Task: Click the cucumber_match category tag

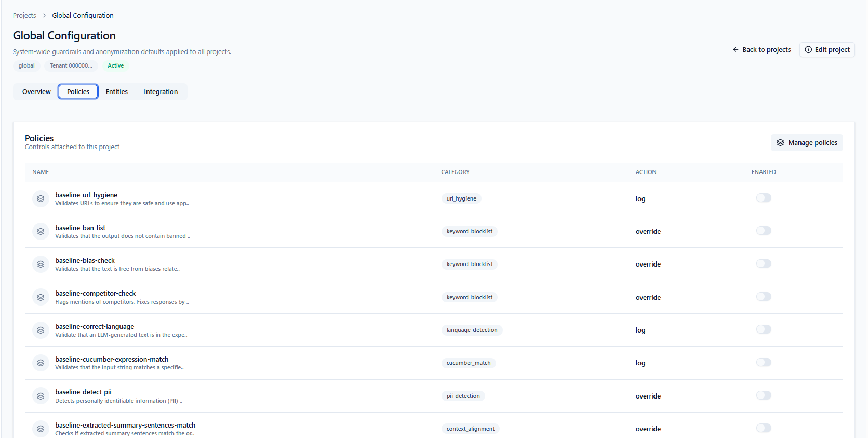Action: coord(469,363)
